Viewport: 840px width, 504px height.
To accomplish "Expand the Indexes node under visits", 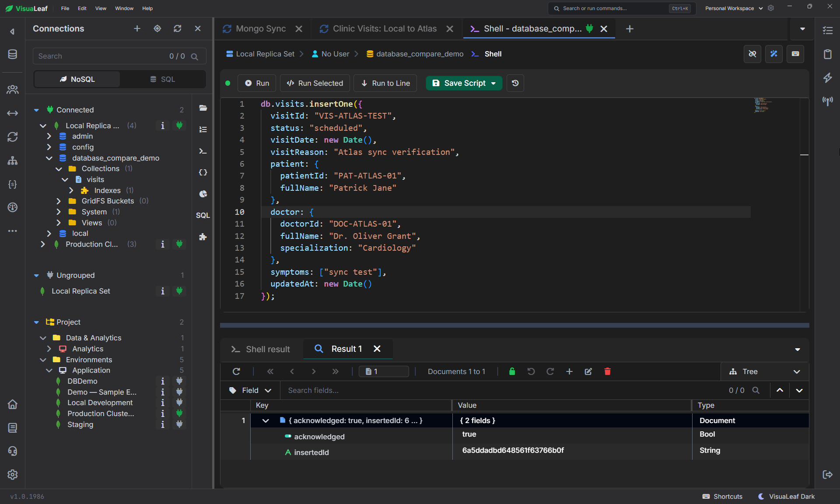I will [71, 190].
